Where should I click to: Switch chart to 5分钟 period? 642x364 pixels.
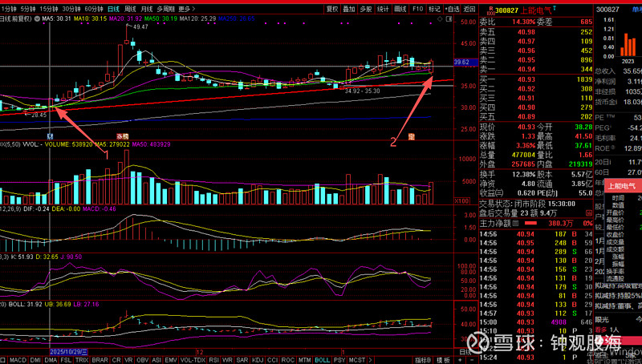point(28,9)
